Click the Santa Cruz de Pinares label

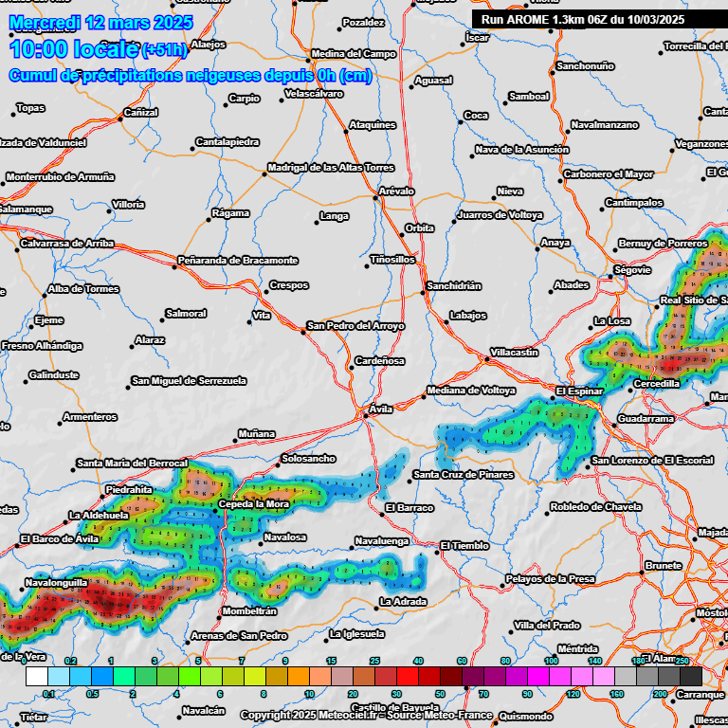(x=464, y=475)
